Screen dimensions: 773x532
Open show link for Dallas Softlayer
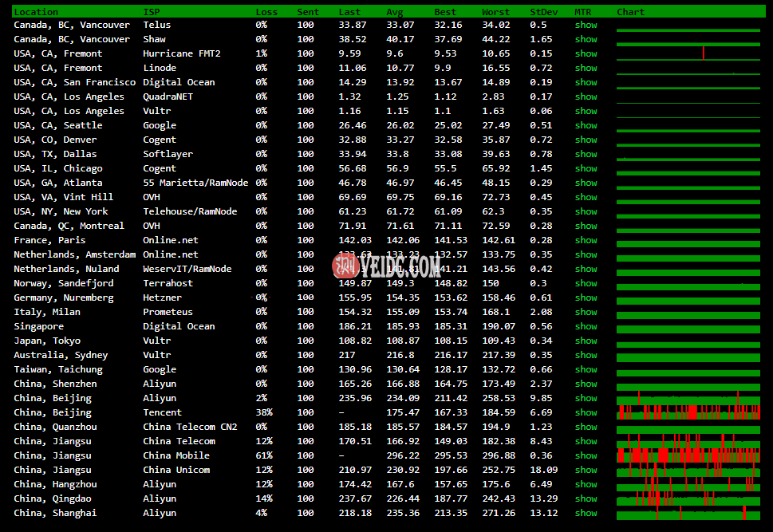(586, 154)
